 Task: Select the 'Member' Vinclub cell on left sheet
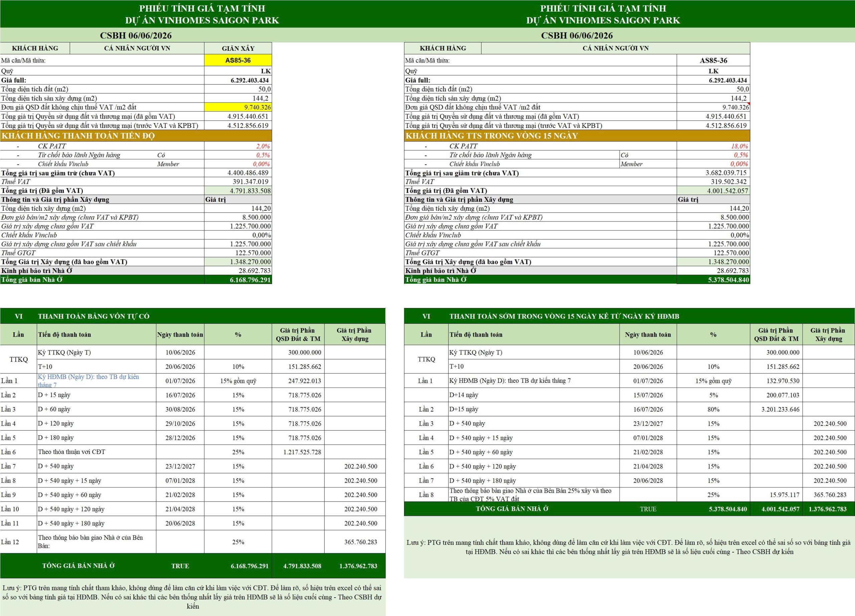coord(168,164)
